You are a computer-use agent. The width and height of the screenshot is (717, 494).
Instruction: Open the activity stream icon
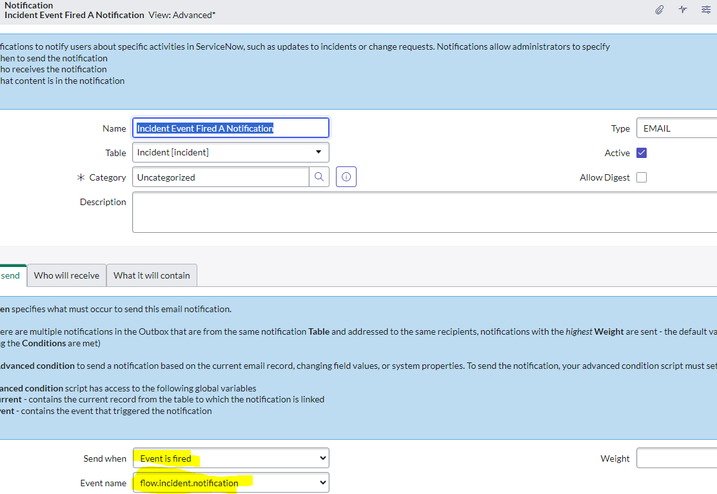pyautogui.click(x=683, y=10)
